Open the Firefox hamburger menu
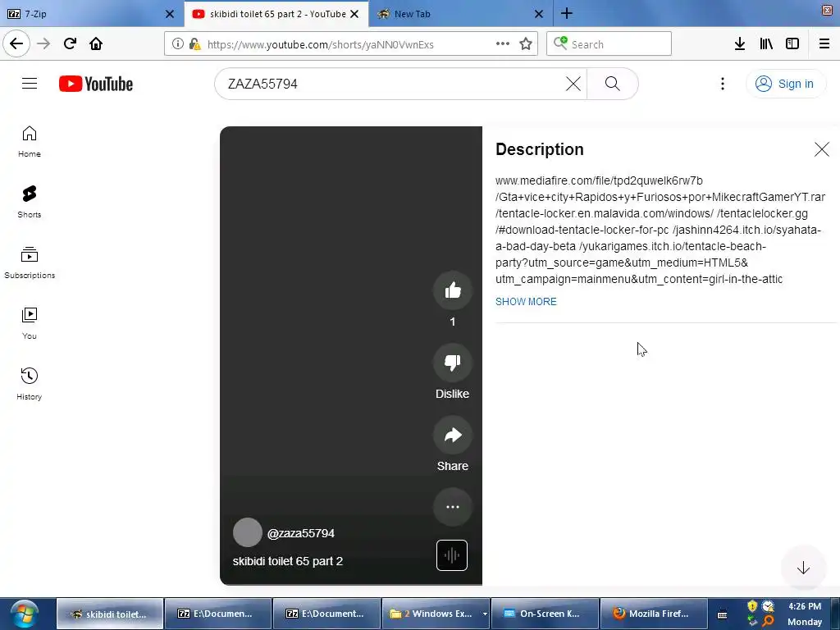 pyautogui.click(x=824, y=44)
